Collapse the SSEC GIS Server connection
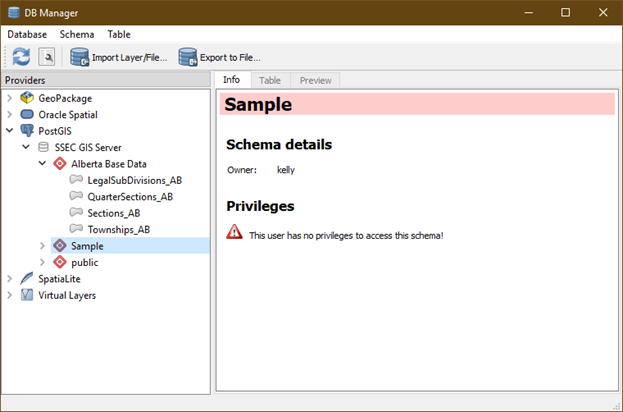Viewport: 623px width, 412px height. pyautogui.click(x=26, y=147)
